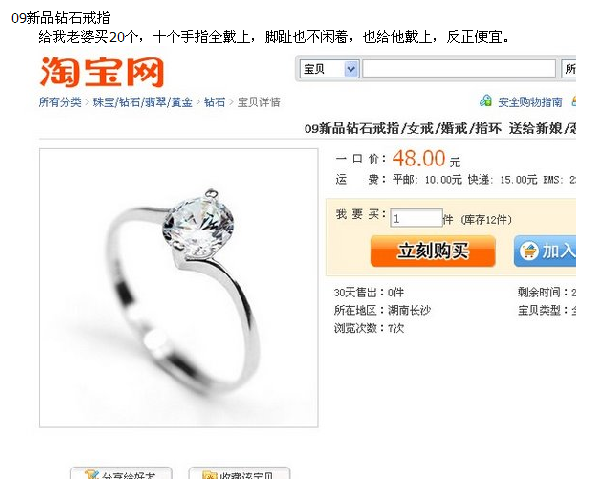Click the shopping cart icon on 加入 button

click(x=529, y=251)
